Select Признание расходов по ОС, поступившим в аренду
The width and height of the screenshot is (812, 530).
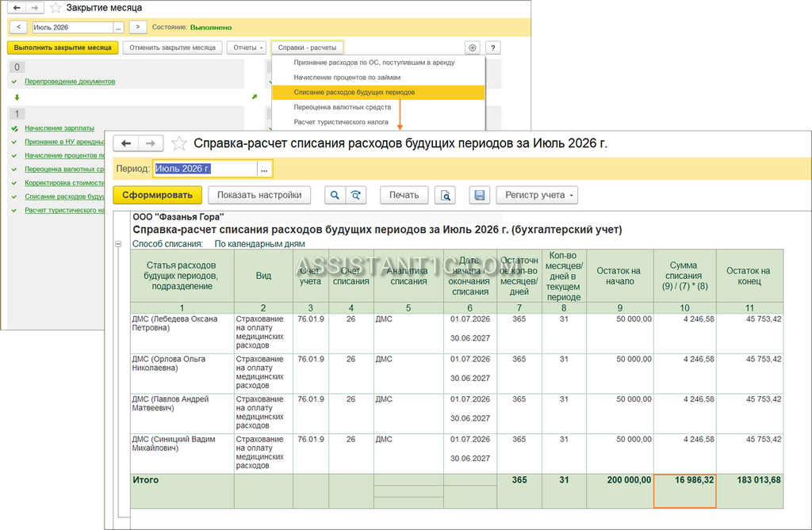coord(378,63)
